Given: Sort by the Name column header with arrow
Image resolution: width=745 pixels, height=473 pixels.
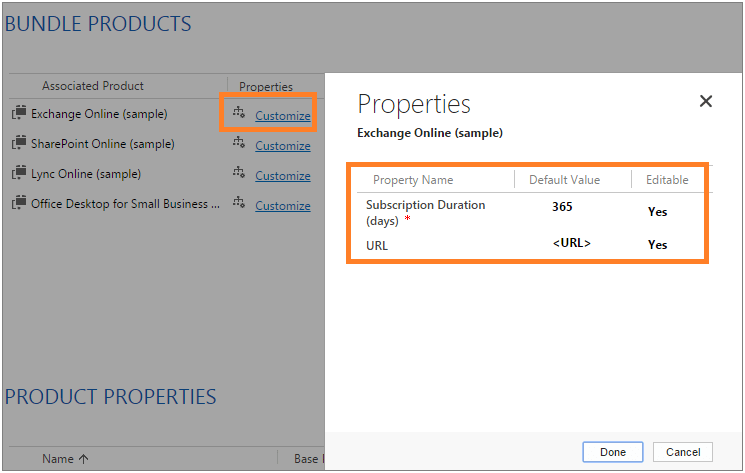Looking at the screenshot, I should coord(65,459).
